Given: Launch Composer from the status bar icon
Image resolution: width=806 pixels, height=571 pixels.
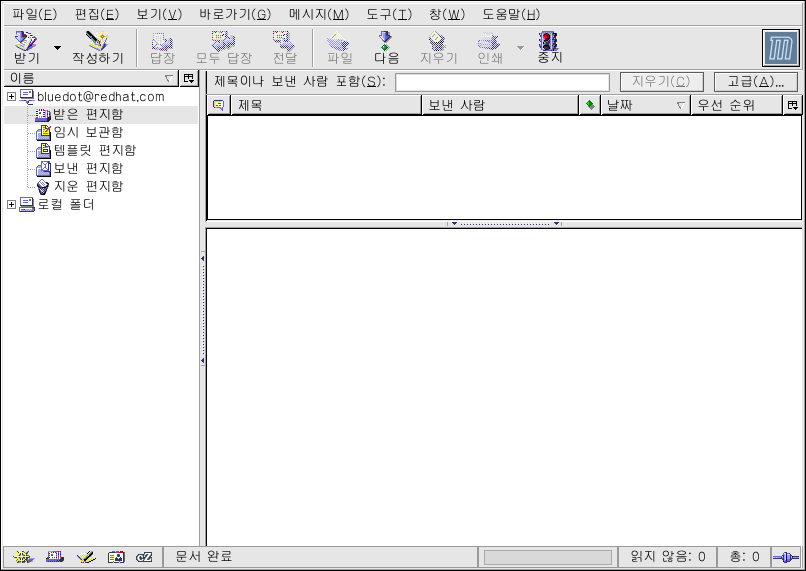Looking at the screenshot, I should [85, 557].
